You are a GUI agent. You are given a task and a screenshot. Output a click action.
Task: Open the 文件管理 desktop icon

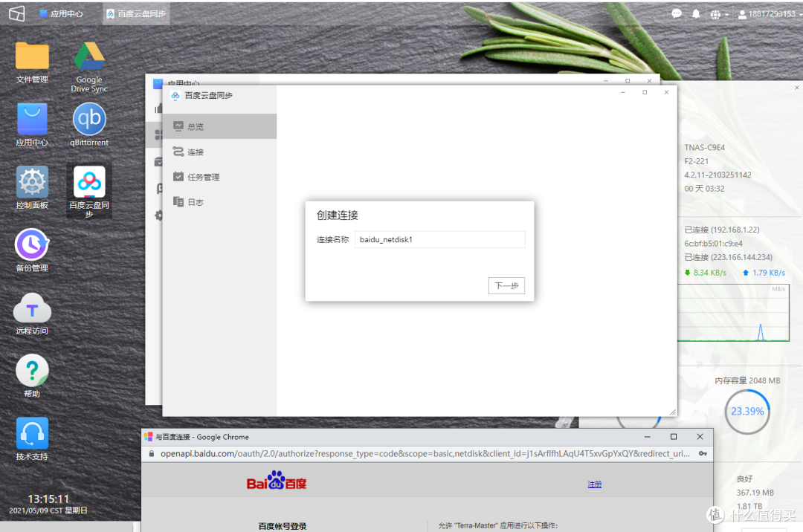[32, 62]
